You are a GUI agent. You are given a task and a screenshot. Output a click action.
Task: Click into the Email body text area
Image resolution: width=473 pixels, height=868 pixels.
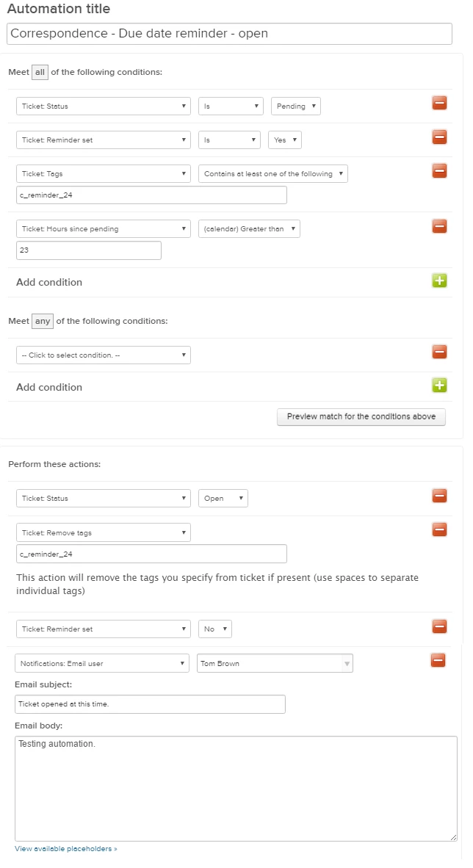[x=236, y=789]
